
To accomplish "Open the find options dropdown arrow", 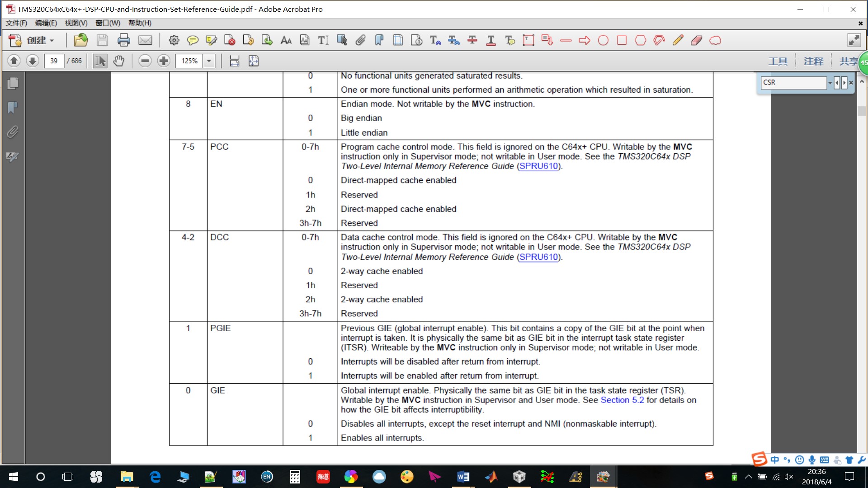I will [830, 83].
